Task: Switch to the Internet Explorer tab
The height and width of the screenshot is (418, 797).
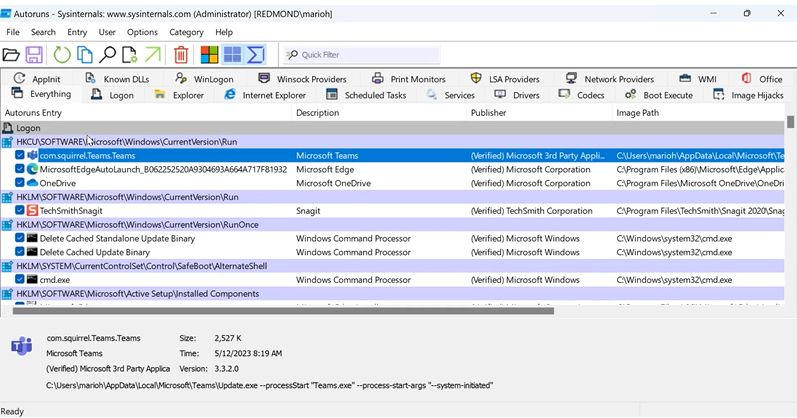Action: coord(265,95)
